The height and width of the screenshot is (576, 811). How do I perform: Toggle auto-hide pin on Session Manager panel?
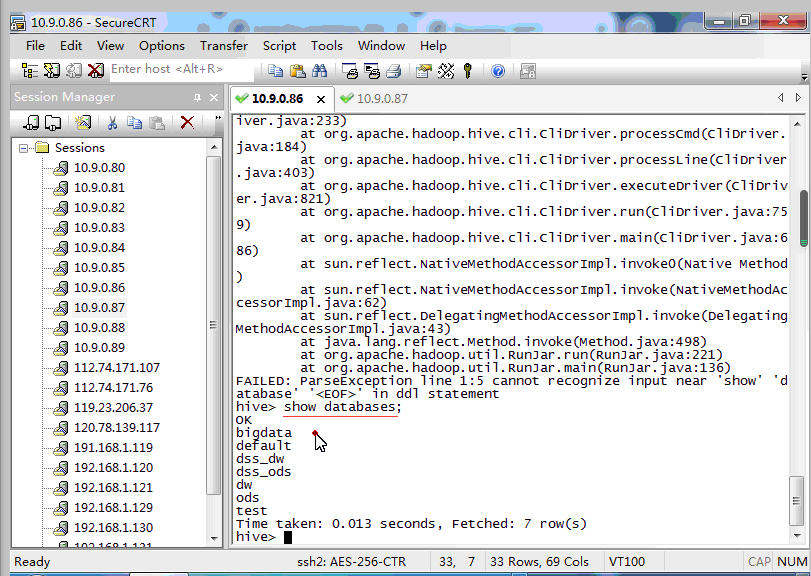click(x=197, y=97)
